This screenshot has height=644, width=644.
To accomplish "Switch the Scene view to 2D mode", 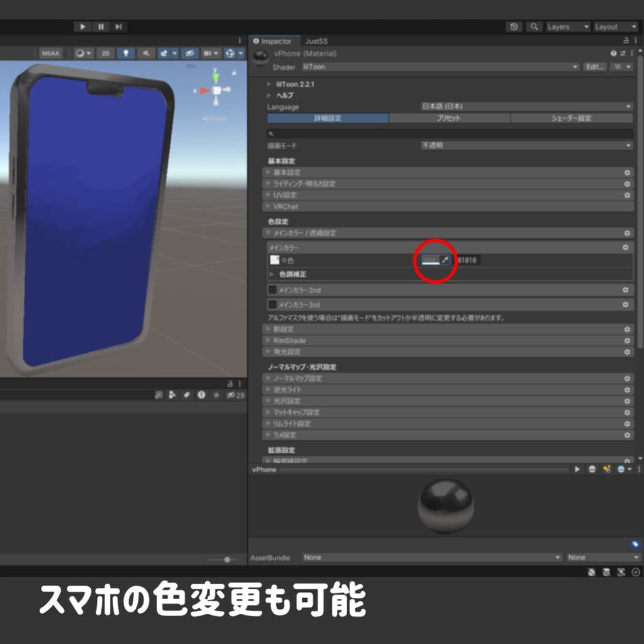I will point(106,53).
